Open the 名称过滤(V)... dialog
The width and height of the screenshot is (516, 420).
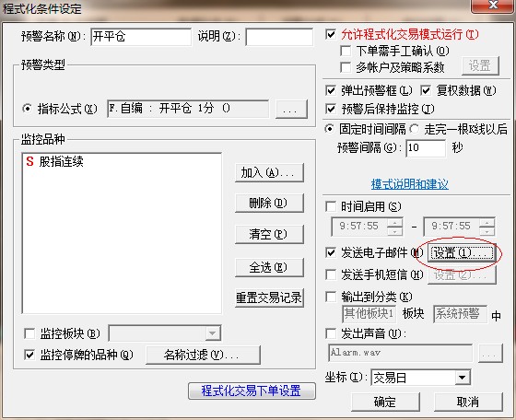[x=203, y=355]
